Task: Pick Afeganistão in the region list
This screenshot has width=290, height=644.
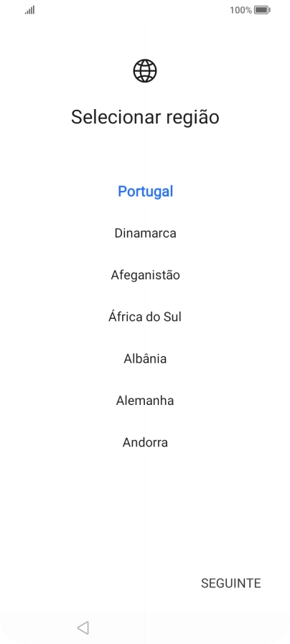Action: [146, 275]
